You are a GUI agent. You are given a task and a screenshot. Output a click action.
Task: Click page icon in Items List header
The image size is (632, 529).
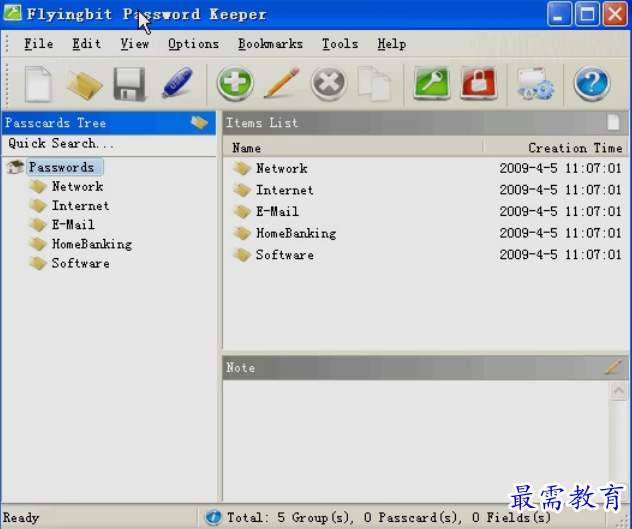613,122
